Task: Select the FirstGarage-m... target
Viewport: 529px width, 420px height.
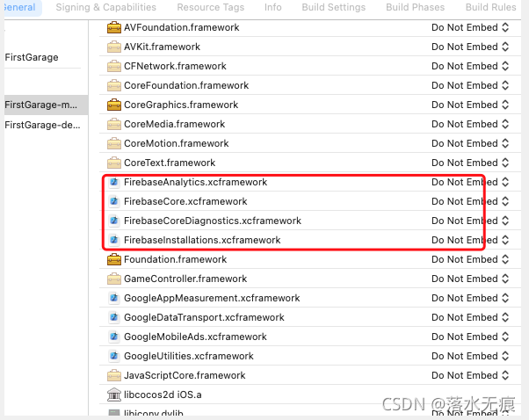Action: click(x=47, y=105)
